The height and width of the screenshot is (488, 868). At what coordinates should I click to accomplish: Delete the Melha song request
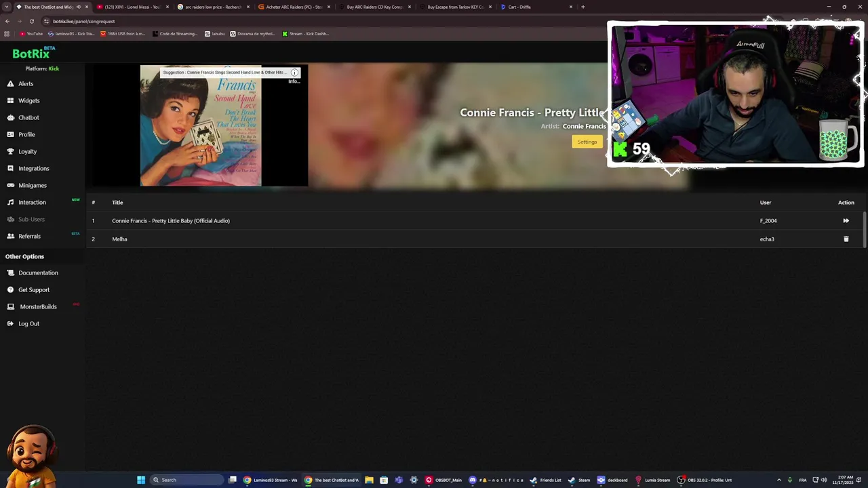pos(846,239)
